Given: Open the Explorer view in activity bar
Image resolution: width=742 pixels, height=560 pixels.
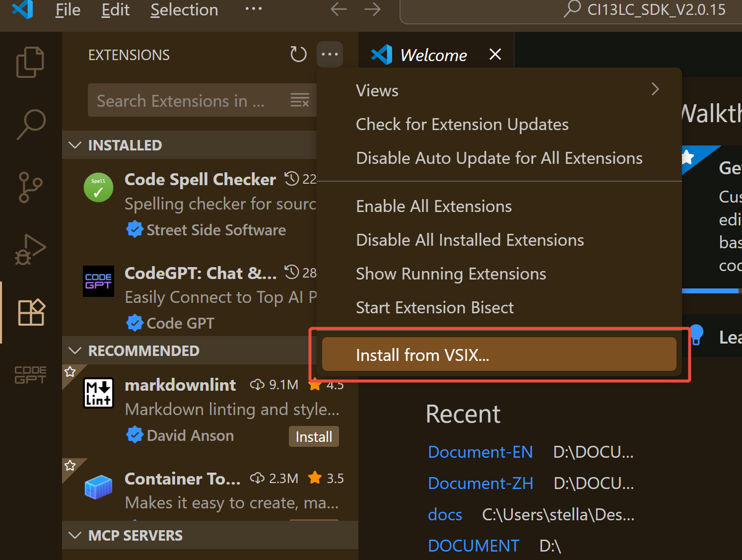Looking at the screenshot, I should pyautogui.click(x=30, y=62).
